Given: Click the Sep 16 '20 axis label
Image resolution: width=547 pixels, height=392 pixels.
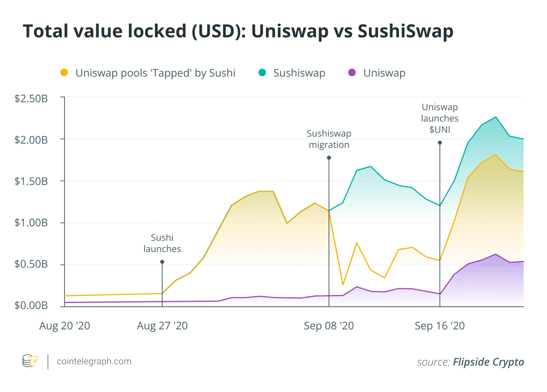Looking at the screenshot, I should pyautogui.click(x=440, y=326).
